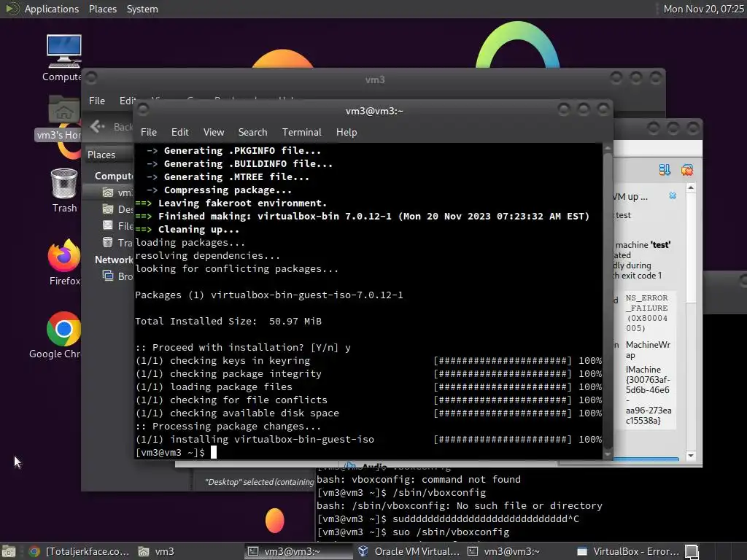Dismiss the 'VM up' notification with its X
The image size is (747, 560).
[673, 195]
